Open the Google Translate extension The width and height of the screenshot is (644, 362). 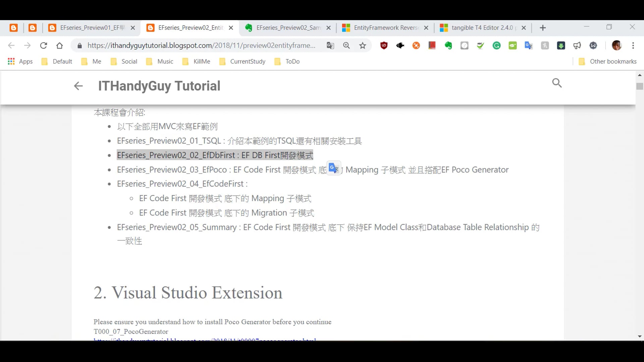(528, 45)
